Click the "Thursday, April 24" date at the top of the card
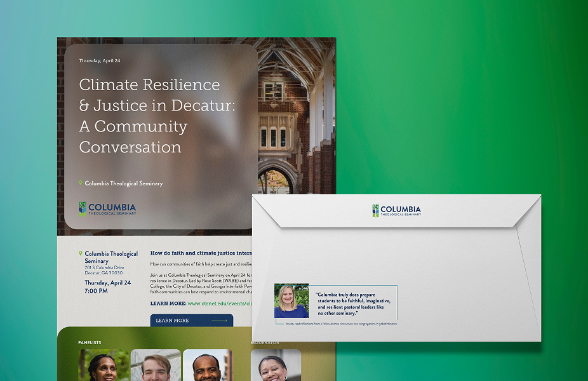588x381 pixels. click(x=99, y=60)
